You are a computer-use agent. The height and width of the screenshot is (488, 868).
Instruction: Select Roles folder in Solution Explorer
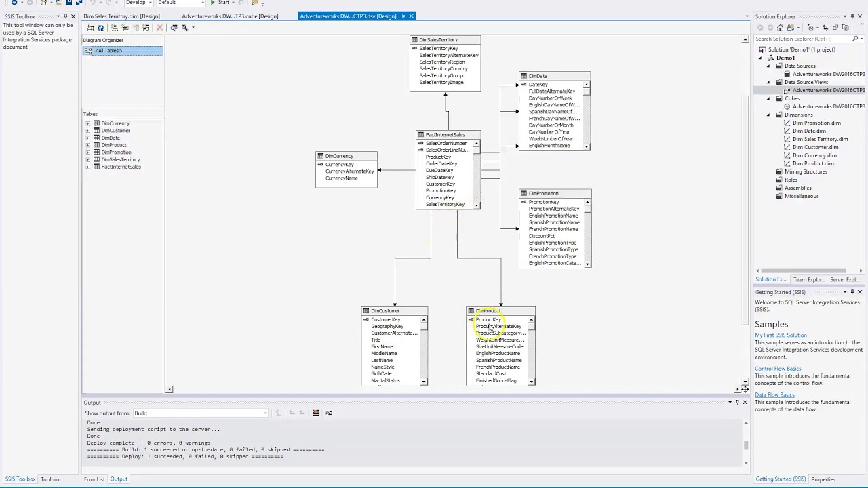[x=791, y=180]
